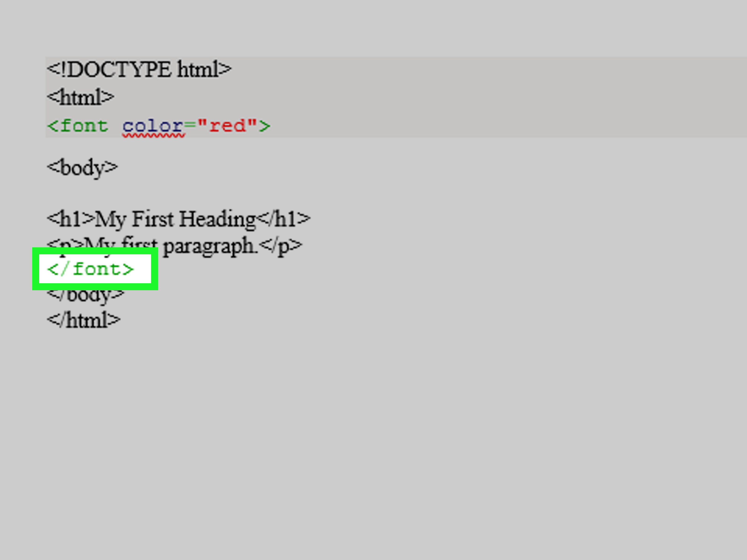The image size is (747, 560).
Task: Click the opening <html> tag on line two
Action: pos(80,98)
